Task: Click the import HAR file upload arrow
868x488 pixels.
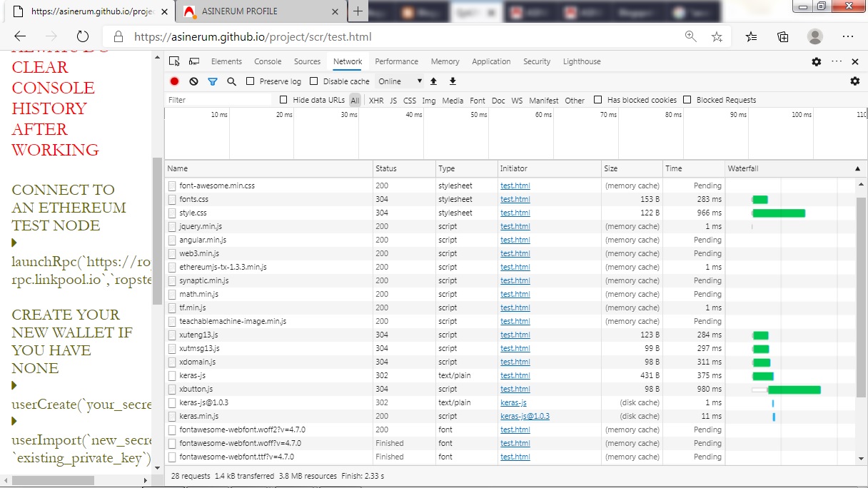Action: click(x=433, y=81)
